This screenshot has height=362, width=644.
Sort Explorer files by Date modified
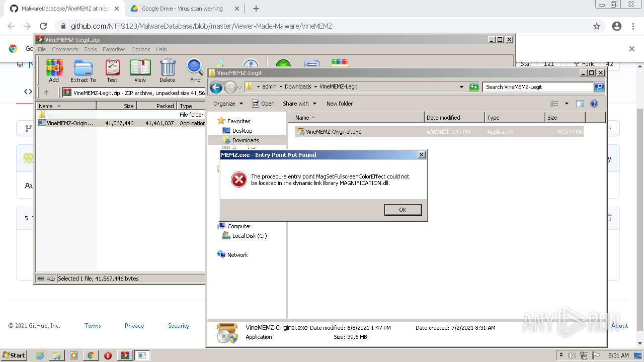click(x=454, y=118)
